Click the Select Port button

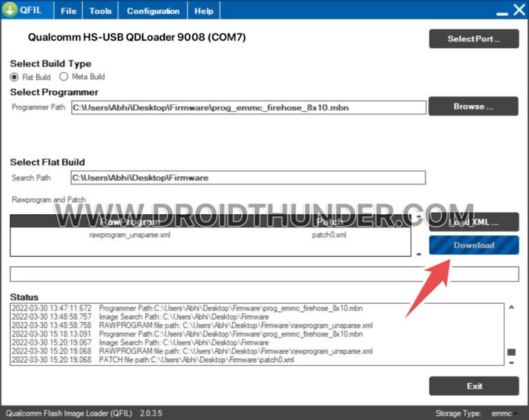(474, 39)
